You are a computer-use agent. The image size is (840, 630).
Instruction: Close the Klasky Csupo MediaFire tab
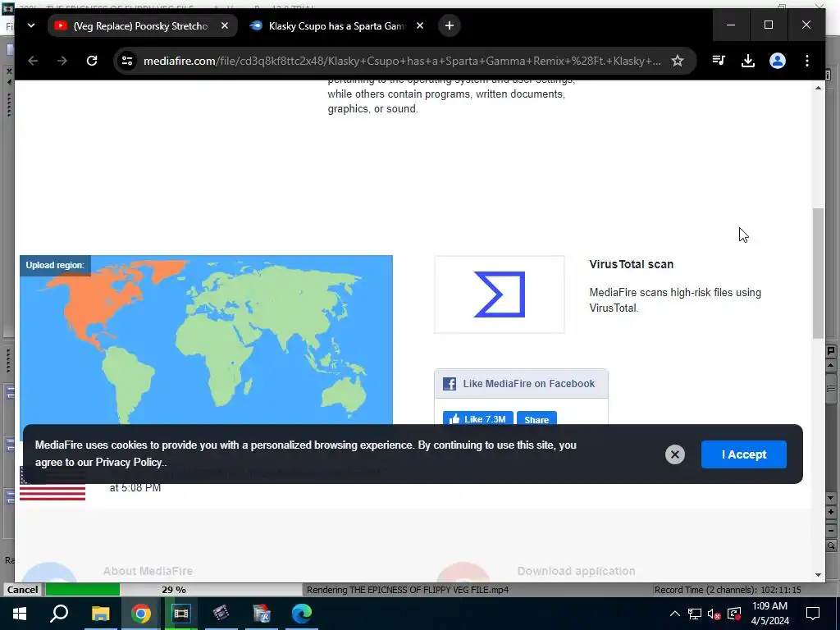coord(420,25)
